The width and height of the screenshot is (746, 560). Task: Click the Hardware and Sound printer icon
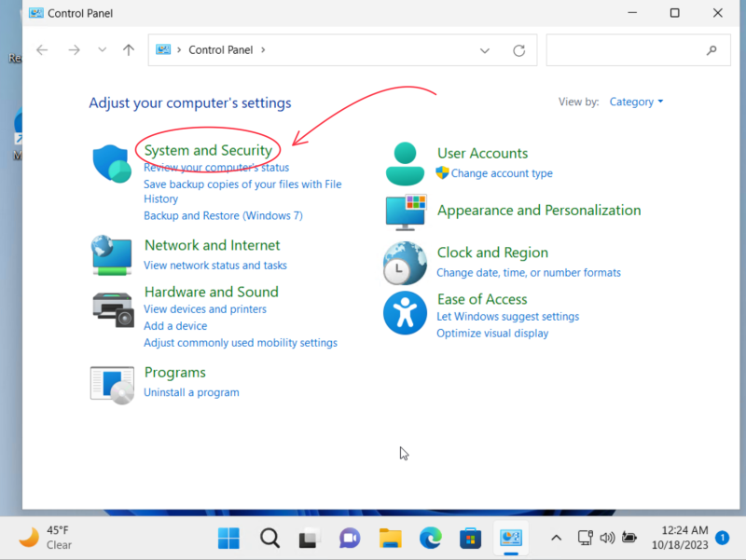pyautogui.click(x=112, y=307)
